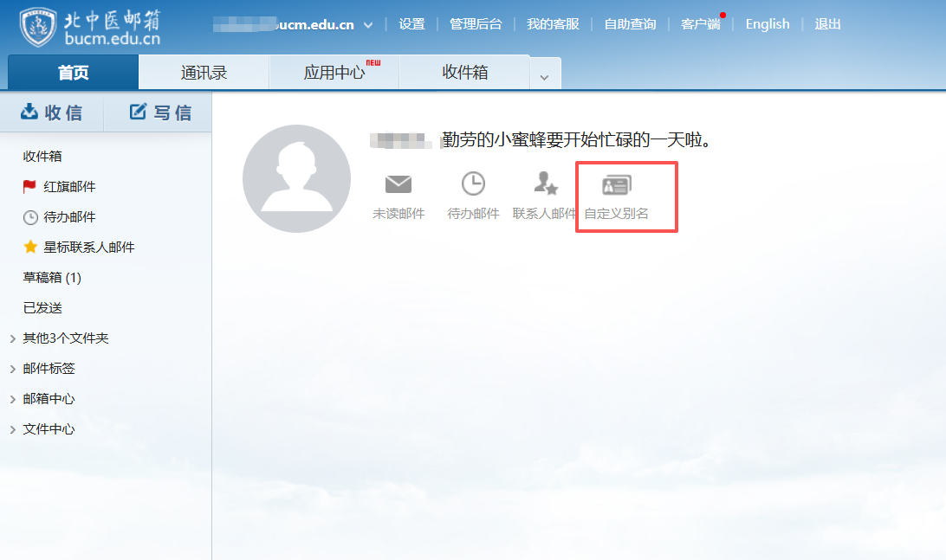The height and width of the screenshot is (560, 946).
Task: Open the account email dropdown arrow
Action: point(368,25)
